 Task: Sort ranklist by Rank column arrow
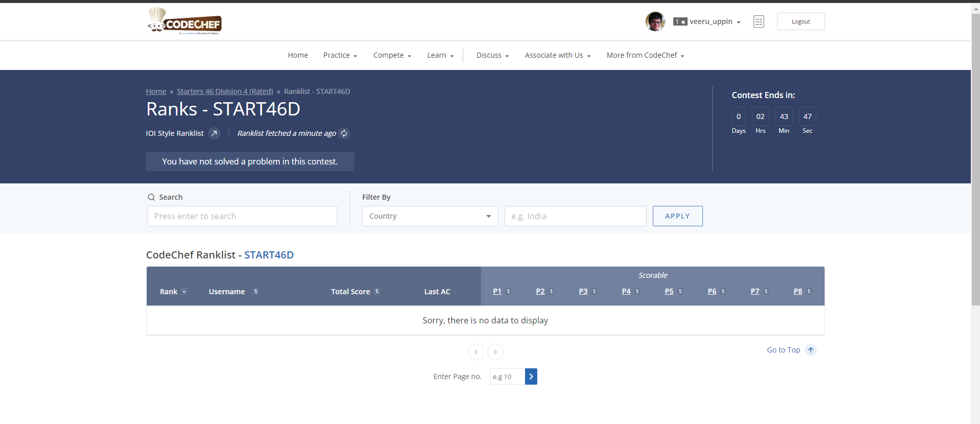click(x=185, y=291)
